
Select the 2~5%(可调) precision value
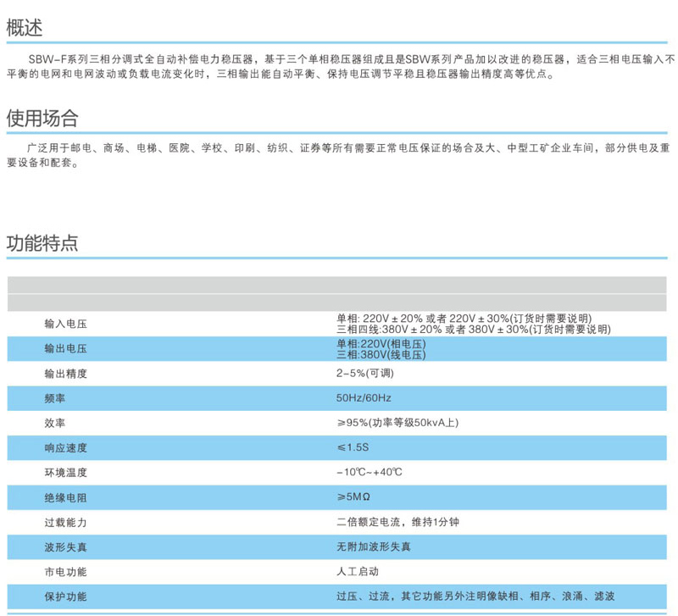365,373
